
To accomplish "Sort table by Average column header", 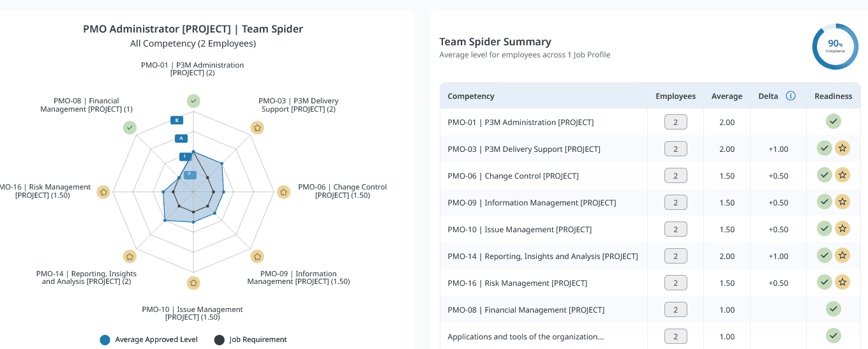I will point(727,96).
